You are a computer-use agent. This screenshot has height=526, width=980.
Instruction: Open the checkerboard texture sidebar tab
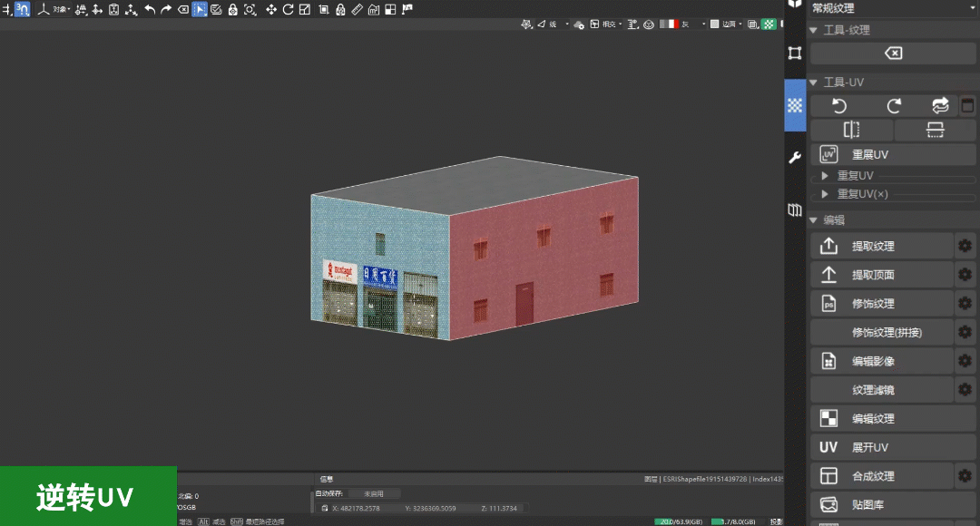795,105
